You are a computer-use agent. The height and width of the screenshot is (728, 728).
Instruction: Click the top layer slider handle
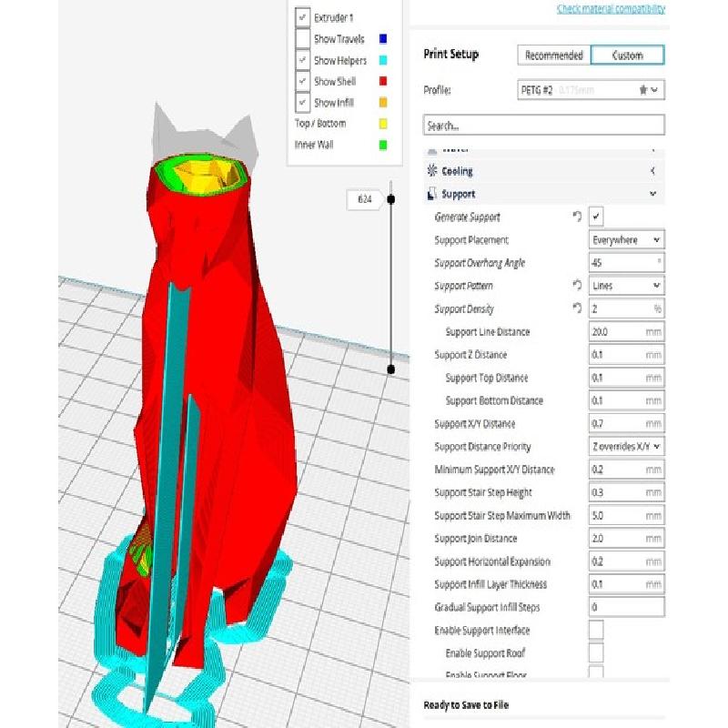(391, 199)
